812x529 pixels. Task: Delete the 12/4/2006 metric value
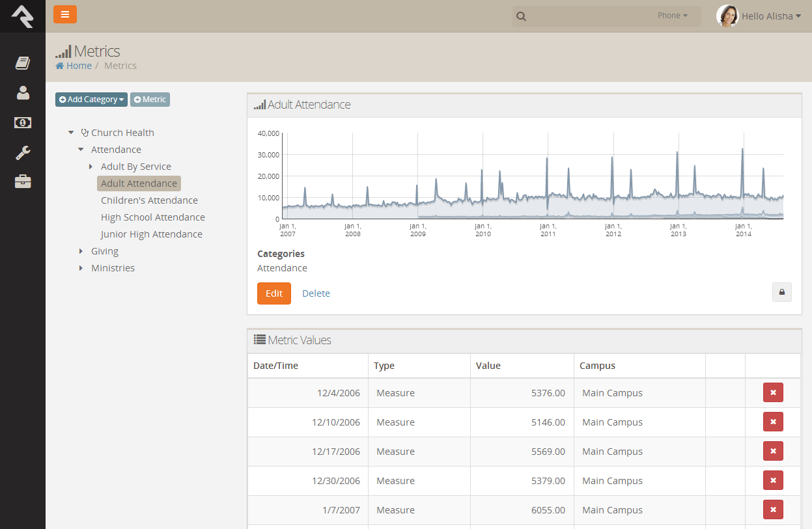[x=773, y=393]
